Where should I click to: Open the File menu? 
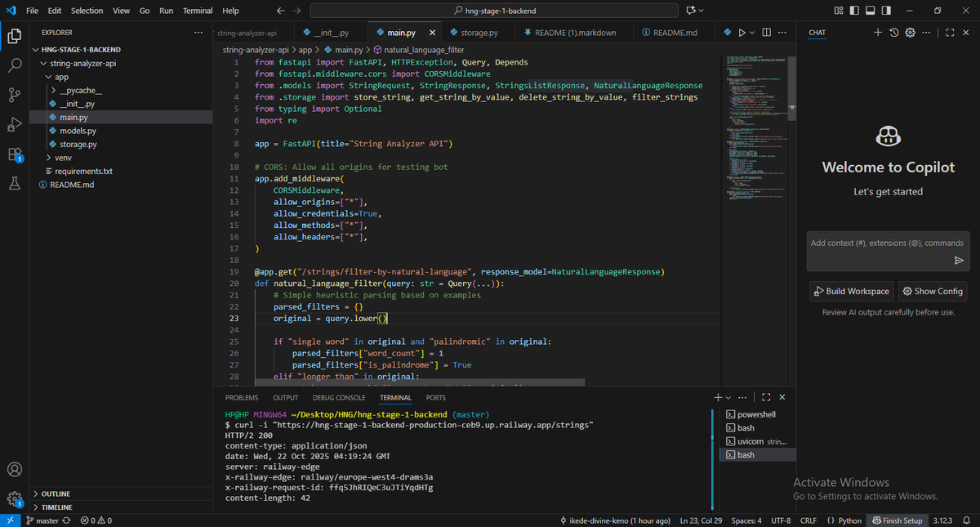pos(33,11)
